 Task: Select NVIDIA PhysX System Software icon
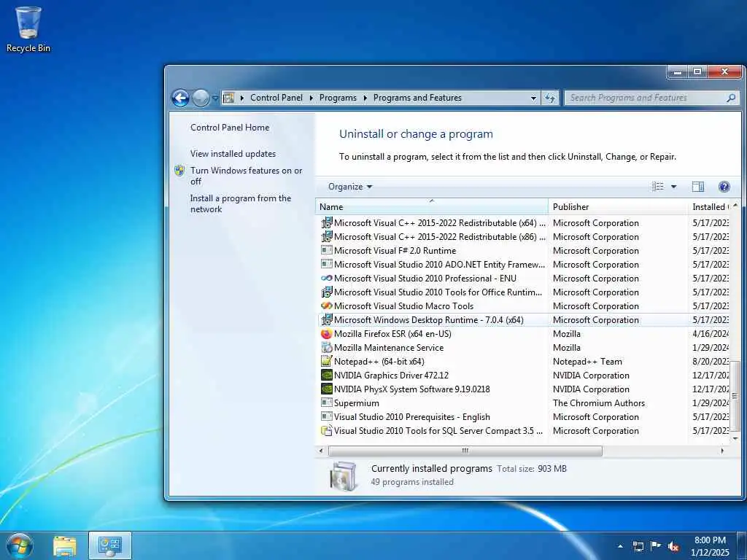click(326, 389)
